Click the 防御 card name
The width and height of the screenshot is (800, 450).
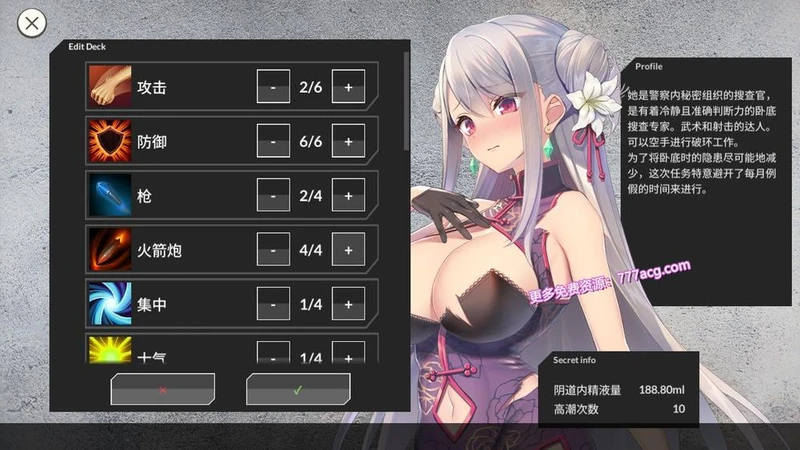(x=152, y=142)
